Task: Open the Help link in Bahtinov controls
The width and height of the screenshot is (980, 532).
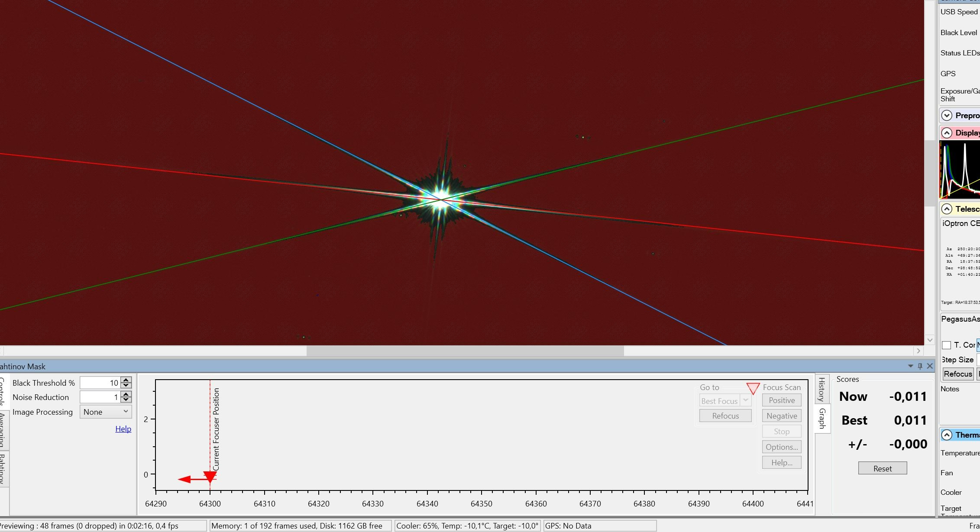Action: click(123, 429)
